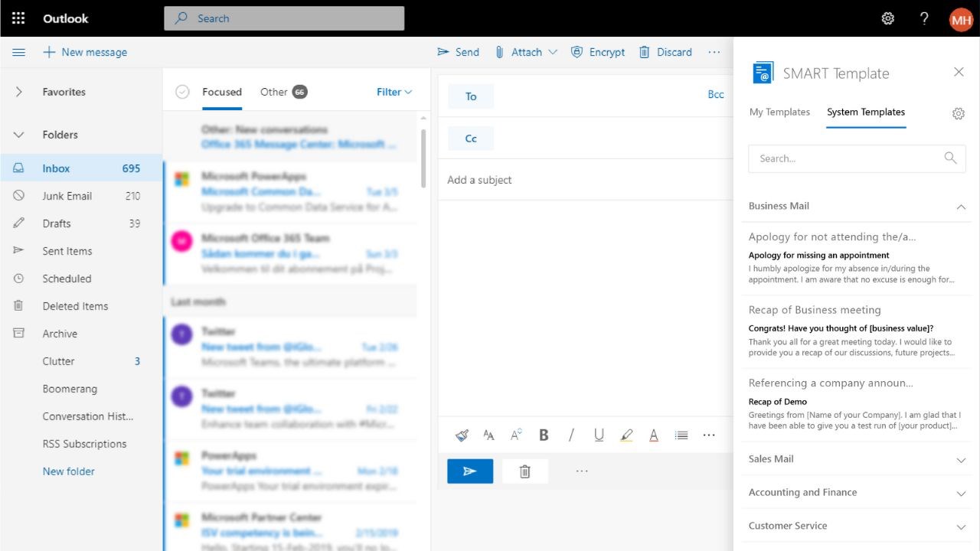Click the Encrypt button

(x=598, y=52)
